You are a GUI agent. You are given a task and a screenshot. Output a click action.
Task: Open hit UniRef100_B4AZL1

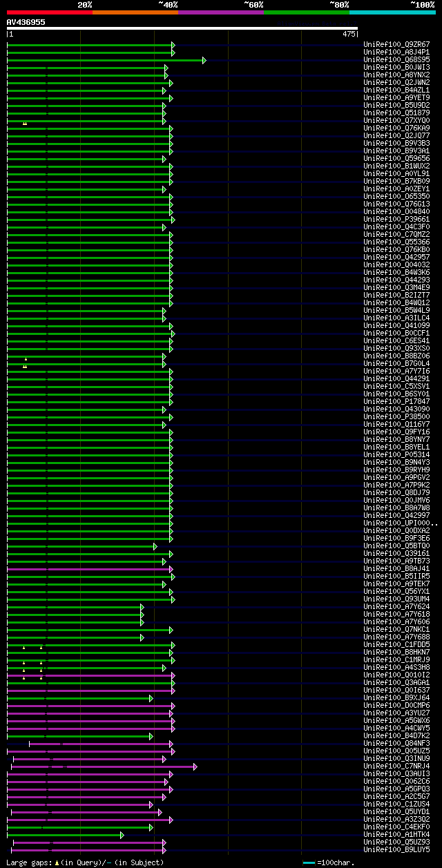pos(396,90)
